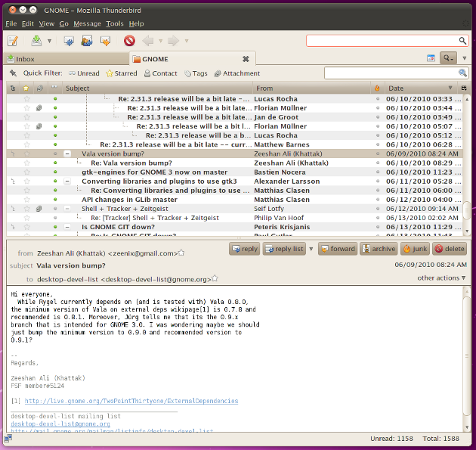The width and height of the screenshot is (476, 450).
Task: Collapse the Shell + Tracker + Zeitgeist thread
Action: point(67,209)
